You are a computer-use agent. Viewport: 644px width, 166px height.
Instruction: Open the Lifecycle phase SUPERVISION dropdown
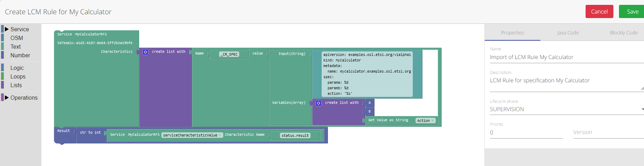(566, 109)
